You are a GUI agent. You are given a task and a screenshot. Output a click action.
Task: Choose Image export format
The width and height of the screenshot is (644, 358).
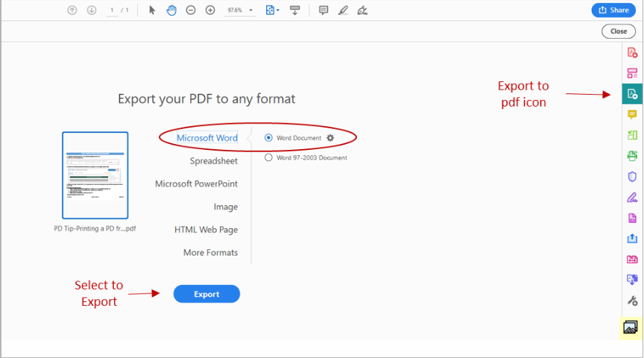226,207
